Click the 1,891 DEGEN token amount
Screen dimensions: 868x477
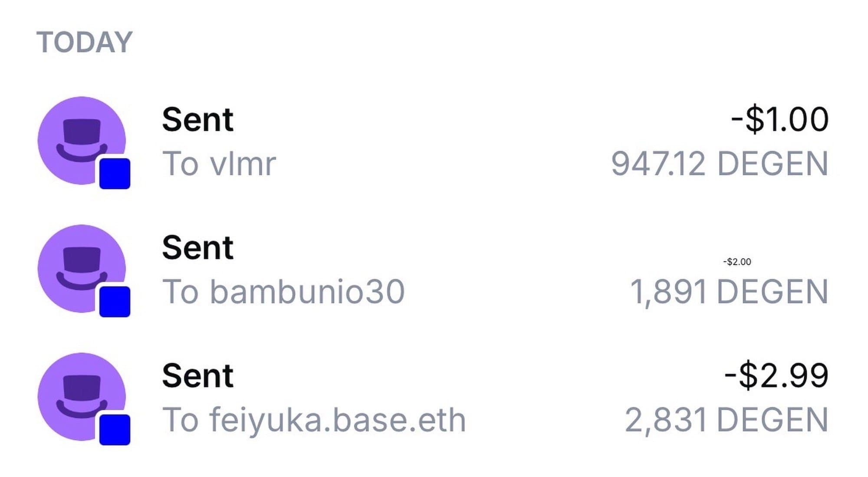pyautogui.click(x=729, y=292)
